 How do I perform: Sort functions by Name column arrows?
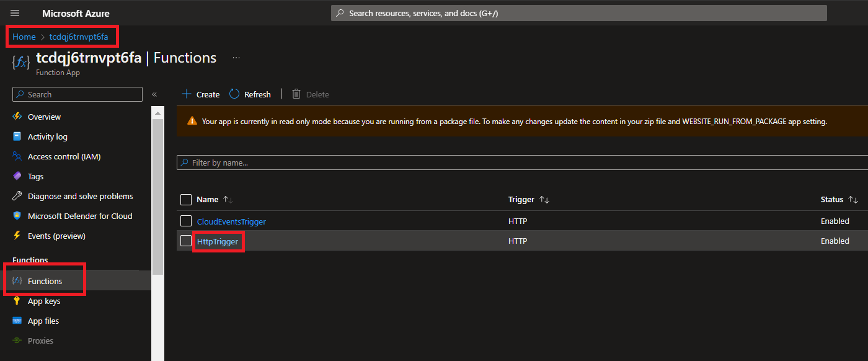click(228, 200)
